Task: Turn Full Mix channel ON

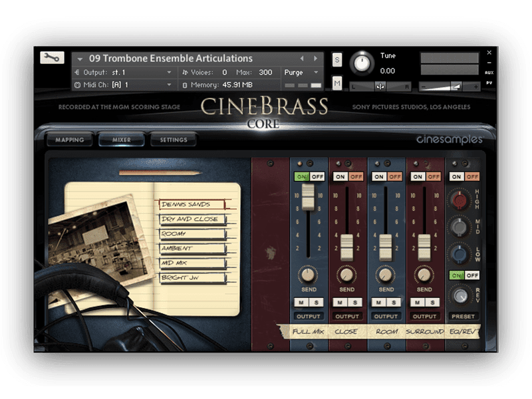Action: pos(301,177)
